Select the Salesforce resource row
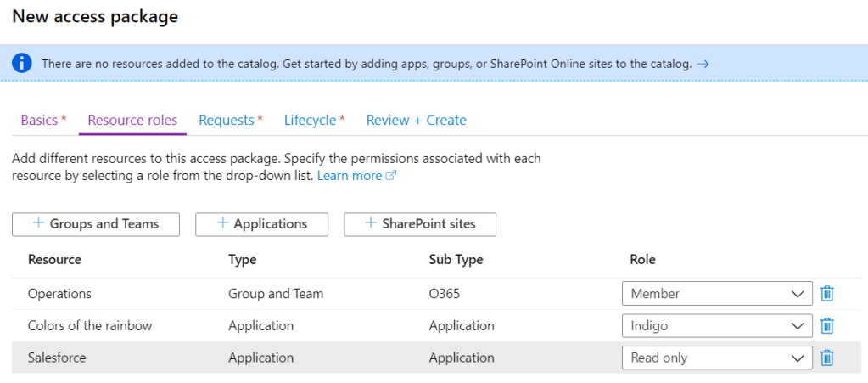This screenshot has width=868, height=383. click(x=57, y=358)
